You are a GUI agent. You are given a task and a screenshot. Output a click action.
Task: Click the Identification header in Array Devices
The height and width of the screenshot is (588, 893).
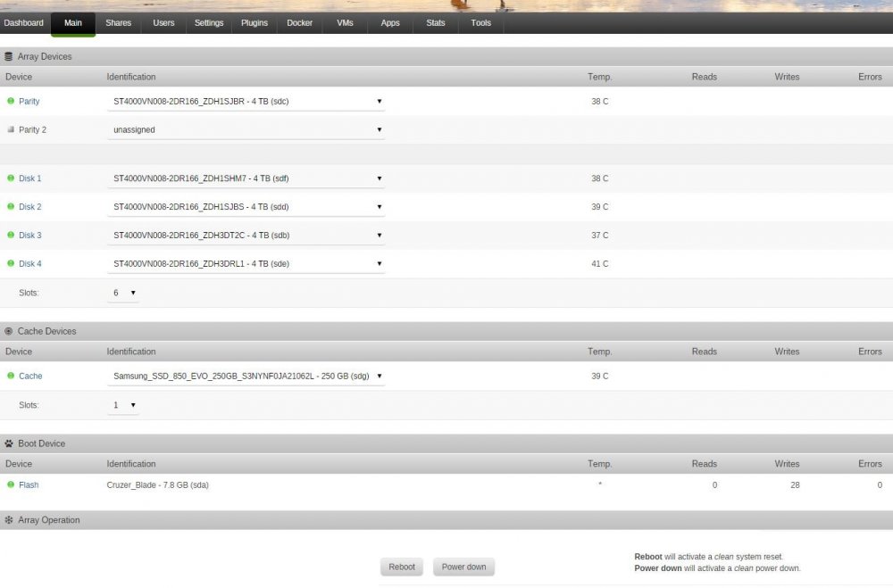pos(131,77)
